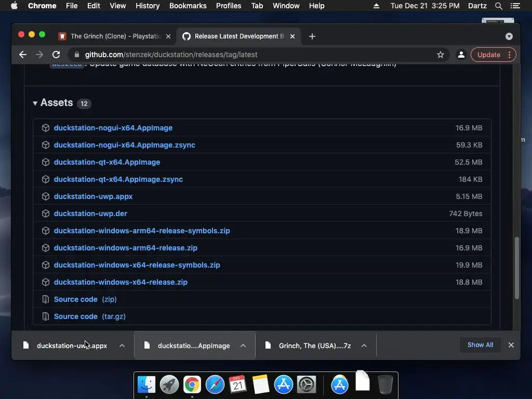Image resolution: width=532 pixels, height=399 pixels.
Task: Download duckstation-windows-arm64-release-symbols.zip
Action: click(142, 231)
